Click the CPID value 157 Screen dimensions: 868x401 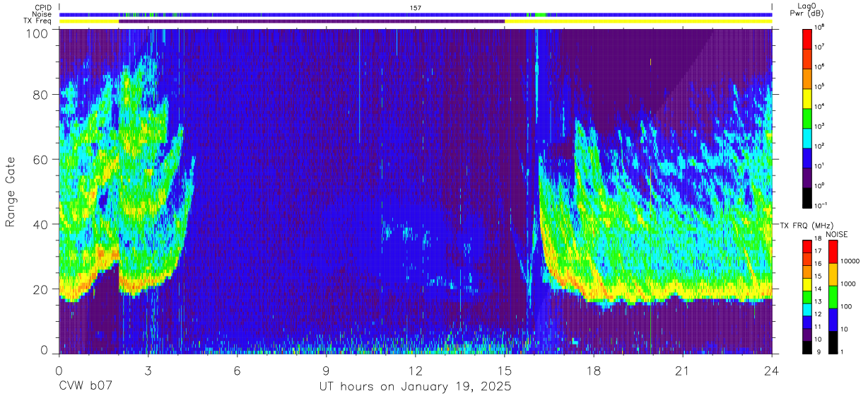coord(416,8)
